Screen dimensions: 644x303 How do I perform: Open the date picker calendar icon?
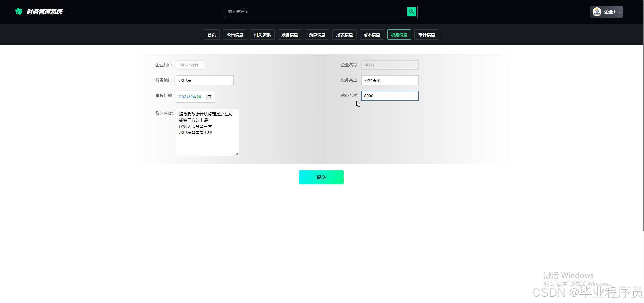point(209,97)
